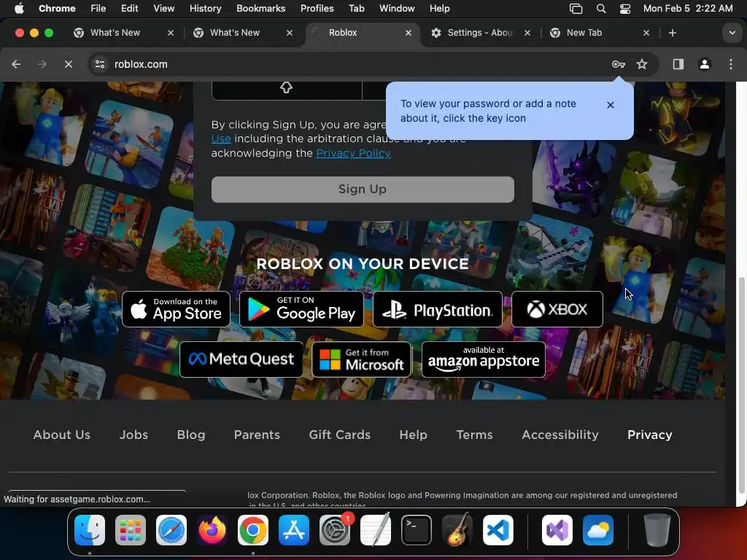Go forward one page

click(x=42, y=64)
